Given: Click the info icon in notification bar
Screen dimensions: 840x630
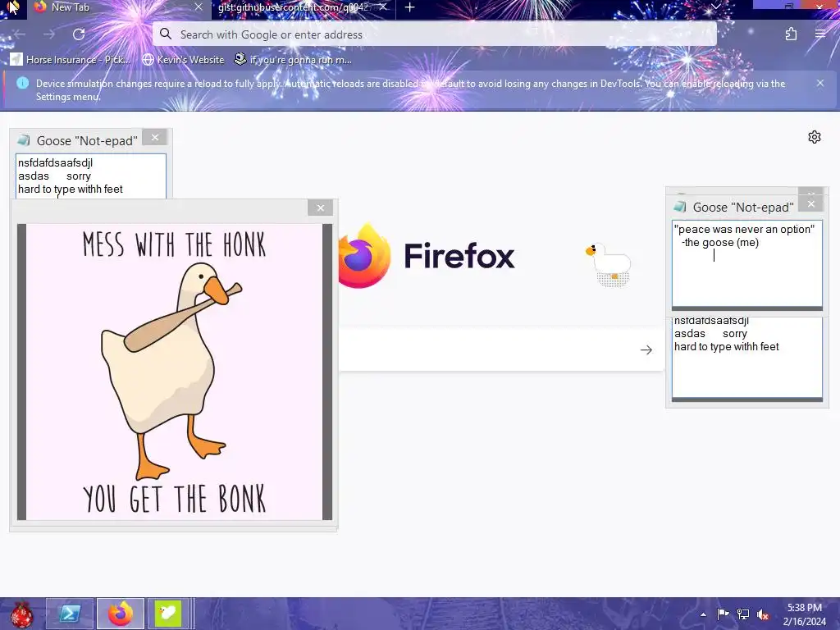Looking at the screenshot, I should (22, 83).
